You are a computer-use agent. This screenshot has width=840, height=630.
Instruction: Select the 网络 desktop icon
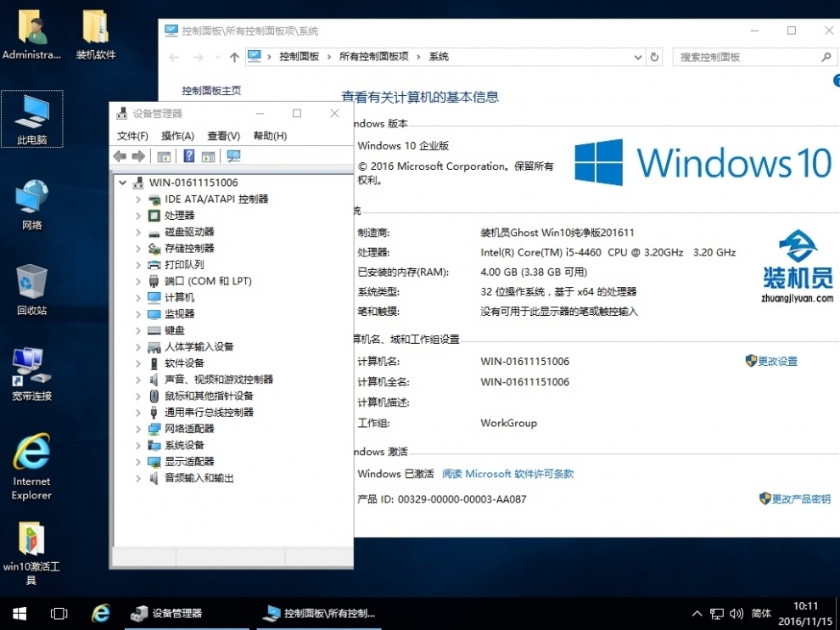pyautogui.click(x=32, y=205)
